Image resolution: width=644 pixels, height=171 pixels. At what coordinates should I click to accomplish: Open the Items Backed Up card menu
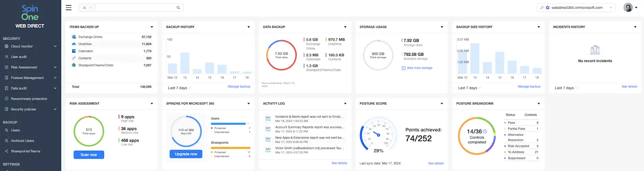click(x=151, y=27)
